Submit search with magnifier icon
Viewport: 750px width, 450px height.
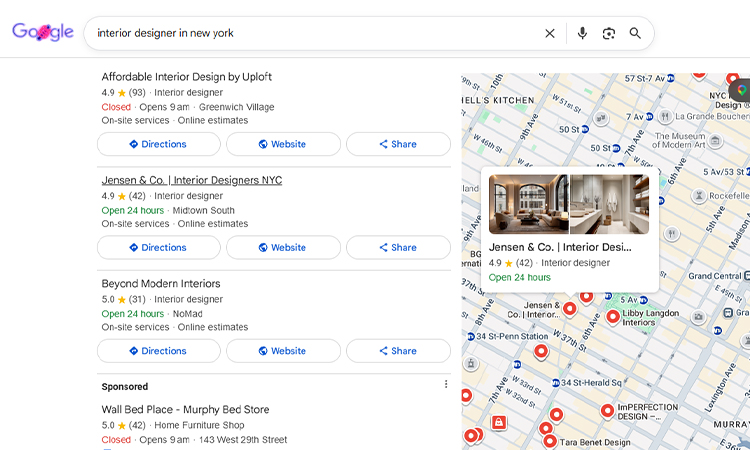pos(635,33)
